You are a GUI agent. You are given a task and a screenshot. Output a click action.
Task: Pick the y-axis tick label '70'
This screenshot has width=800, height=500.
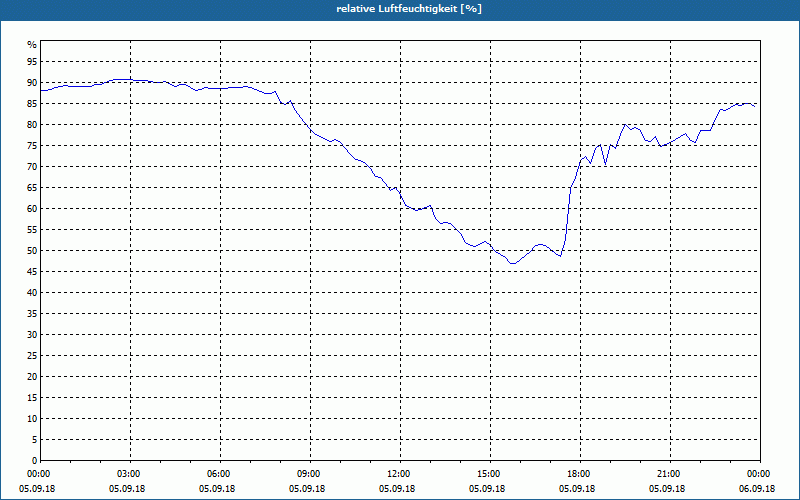click(x=32, y=167)
